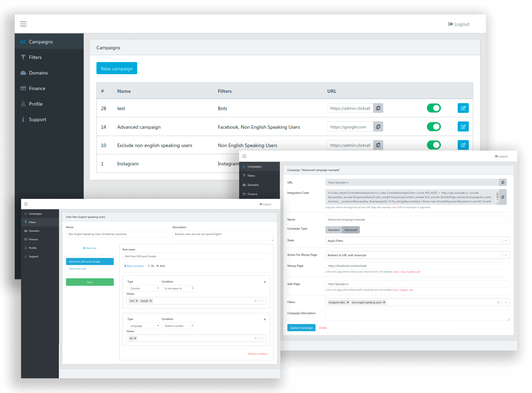This screenshot has height=393, width=532.
Task: Select Standard campaign type
Action: [334, 230]
